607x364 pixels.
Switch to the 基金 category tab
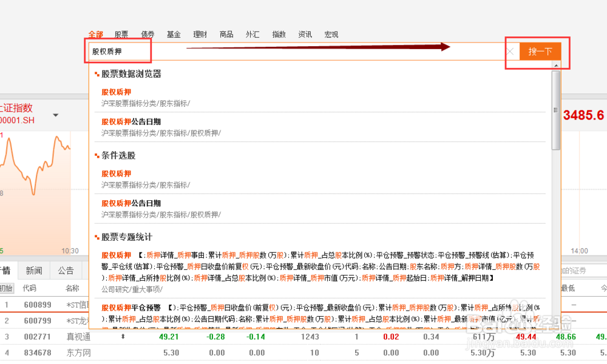tap(174, 35)
